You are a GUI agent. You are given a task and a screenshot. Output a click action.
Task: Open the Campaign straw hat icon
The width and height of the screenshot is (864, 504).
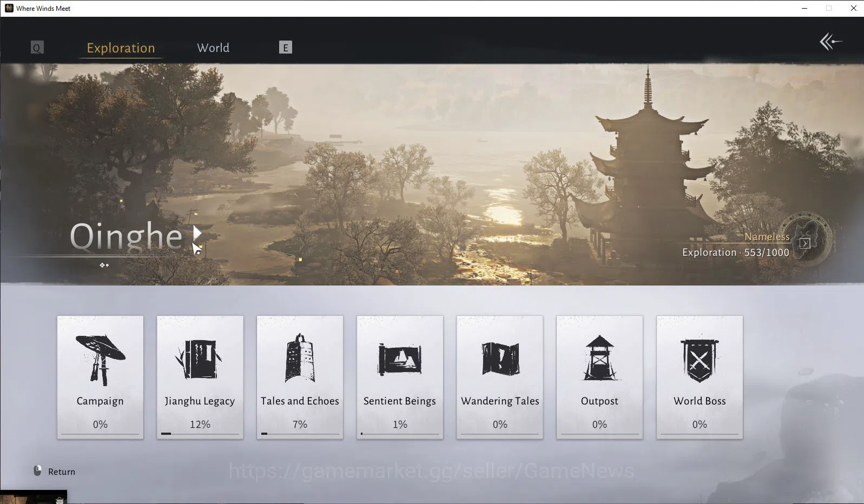(x=100, y=360)
